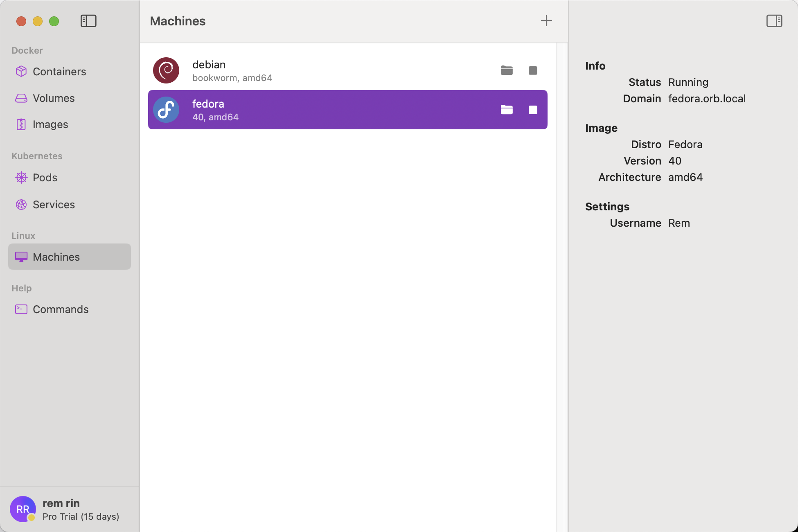798x532 pixels.
Task: Go to the Images section
Action: [70, 124]
